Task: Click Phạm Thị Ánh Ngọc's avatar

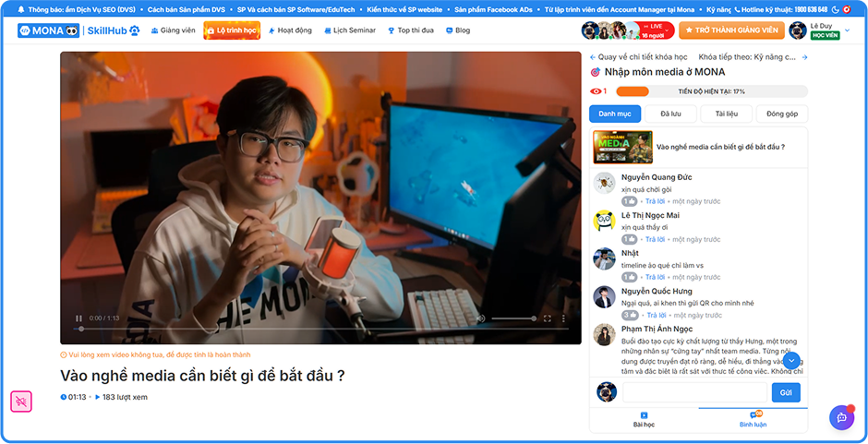Action: tap(605, 334)
